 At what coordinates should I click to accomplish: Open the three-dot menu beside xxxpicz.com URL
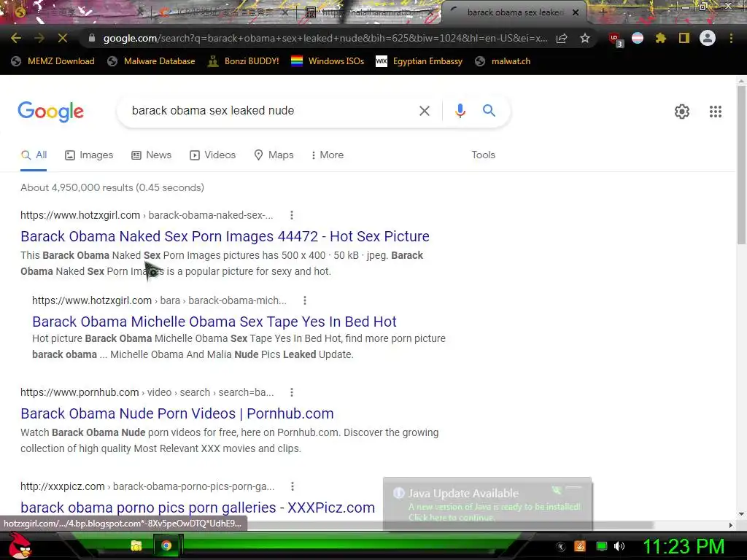pyautogui.click(x=292, y=486)
